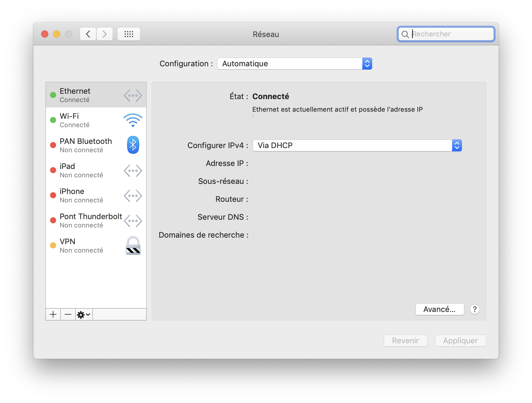Open the gear action menu below the service list
The height and width of the screenshot is (403, 532).
tap(83, 314)
